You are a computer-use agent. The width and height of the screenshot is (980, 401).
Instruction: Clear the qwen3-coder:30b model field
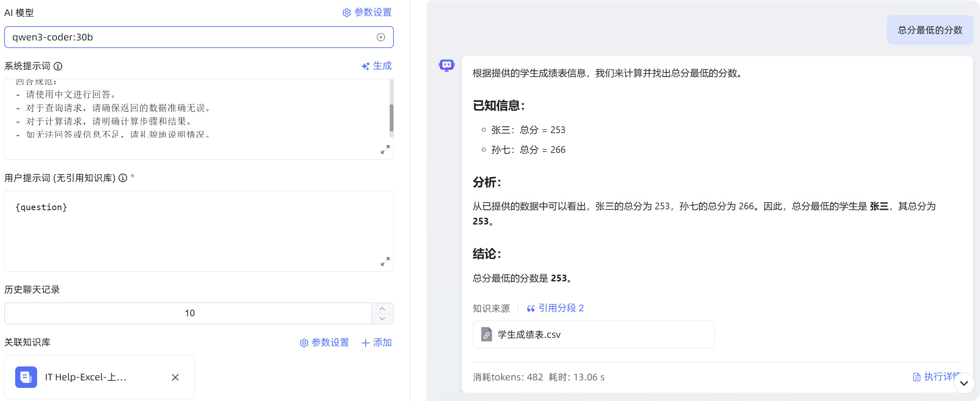pos(381,37)
